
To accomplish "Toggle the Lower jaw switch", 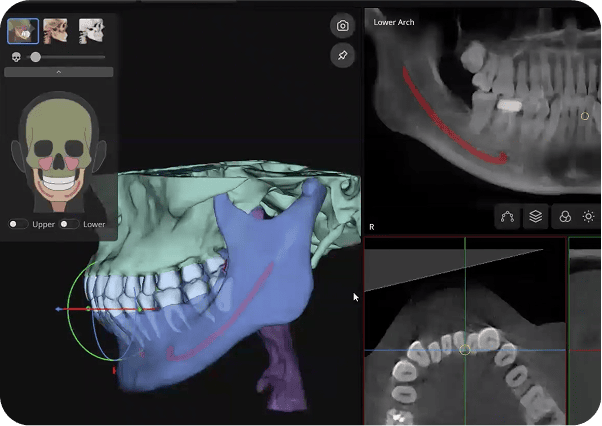I will 68,224.
